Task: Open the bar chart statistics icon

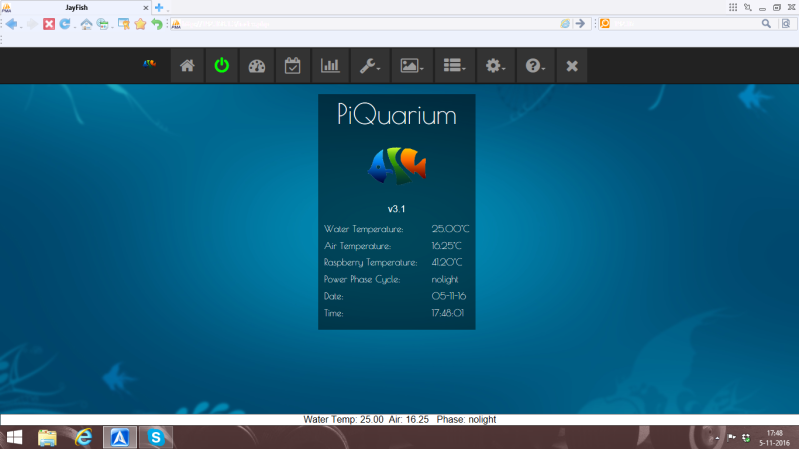Action: 329,66
